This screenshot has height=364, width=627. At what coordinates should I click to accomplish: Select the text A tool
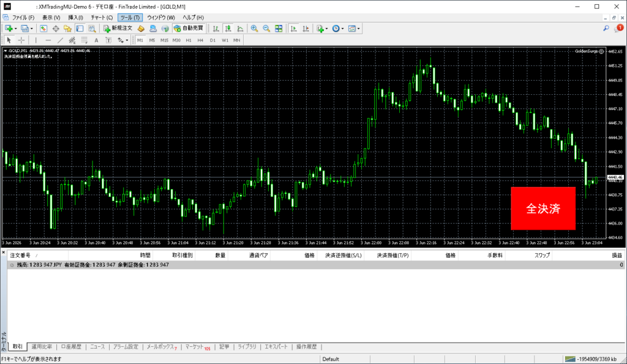[x=96, y=40]
